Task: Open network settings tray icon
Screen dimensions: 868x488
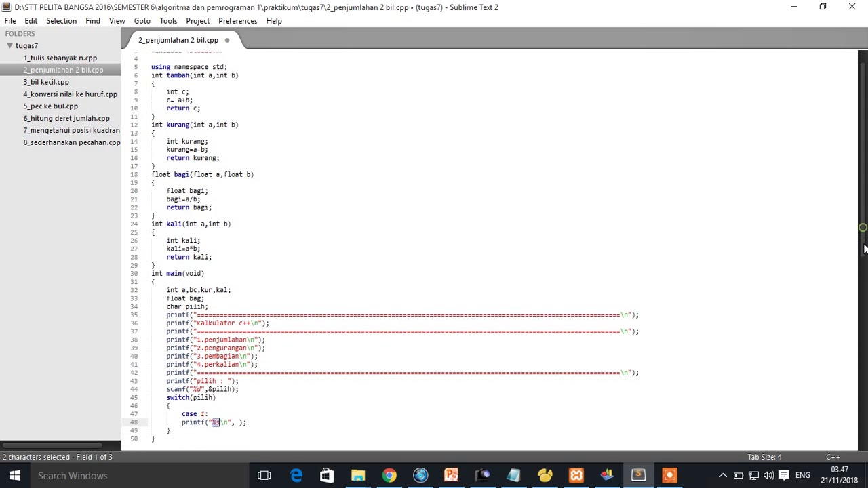Action: coord(753,475)
